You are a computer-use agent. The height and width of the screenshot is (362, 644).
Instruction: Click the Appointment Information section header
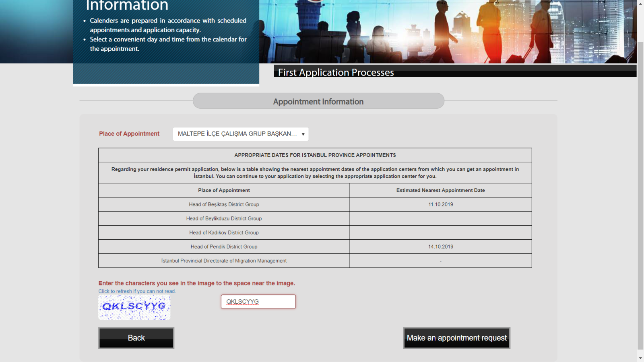318,101
